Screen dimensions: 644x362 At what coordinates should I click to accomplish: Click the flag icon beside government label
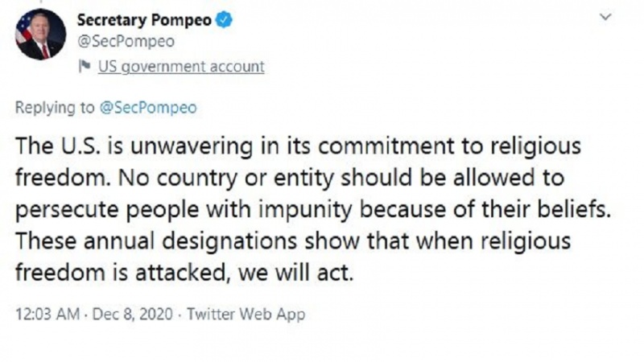(85, 66)
